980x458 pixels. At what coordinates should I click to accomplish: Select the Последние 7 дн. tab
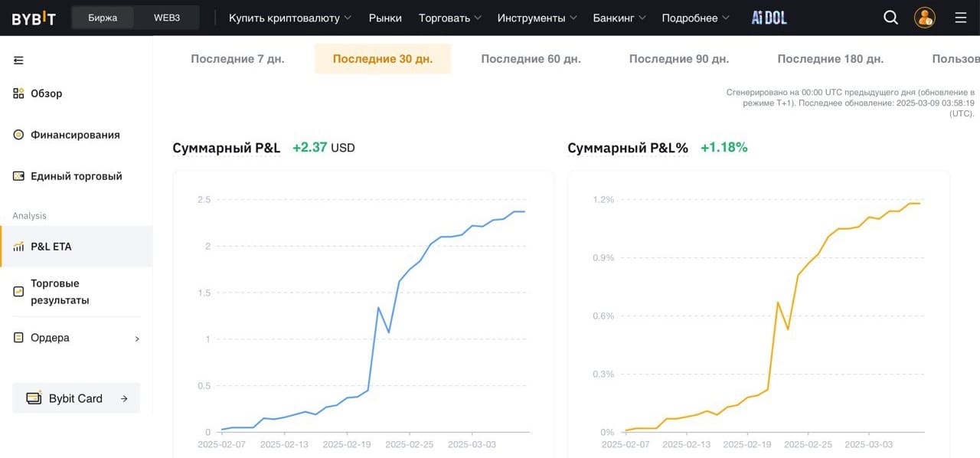pyautogui.click(x=237, y=59)
